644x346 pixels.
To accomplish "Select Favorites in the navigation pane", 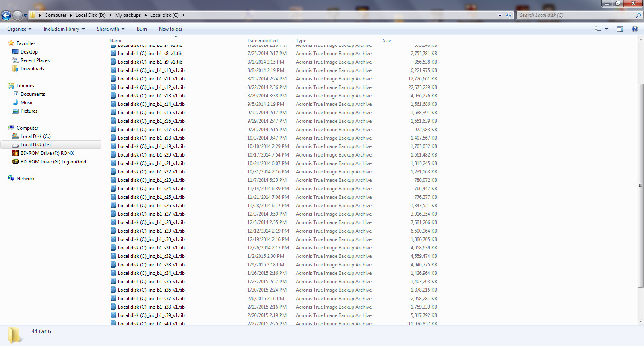I will coord(26,43).
